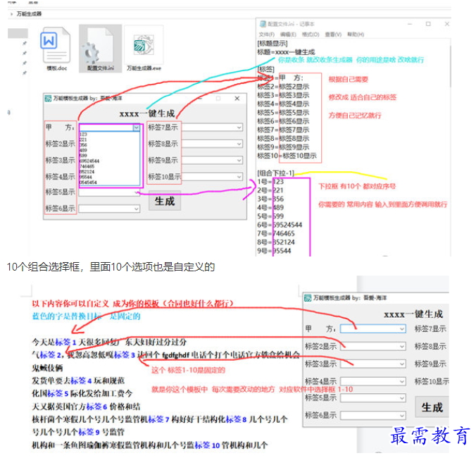Click Word template line starting 化国标签 5

(82, 394)
